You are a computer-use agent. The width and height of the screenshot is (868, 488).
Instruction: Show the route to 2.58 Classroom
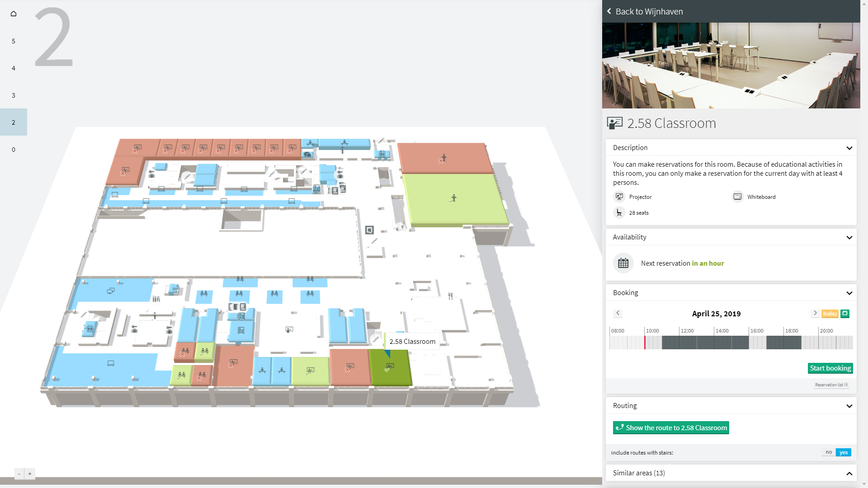click(x=671, y=427)
